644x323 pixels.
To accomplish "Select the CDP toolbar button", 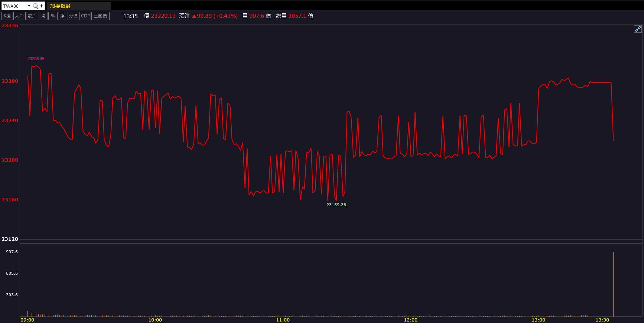I will pyautogui.click(x=85, y=16).
